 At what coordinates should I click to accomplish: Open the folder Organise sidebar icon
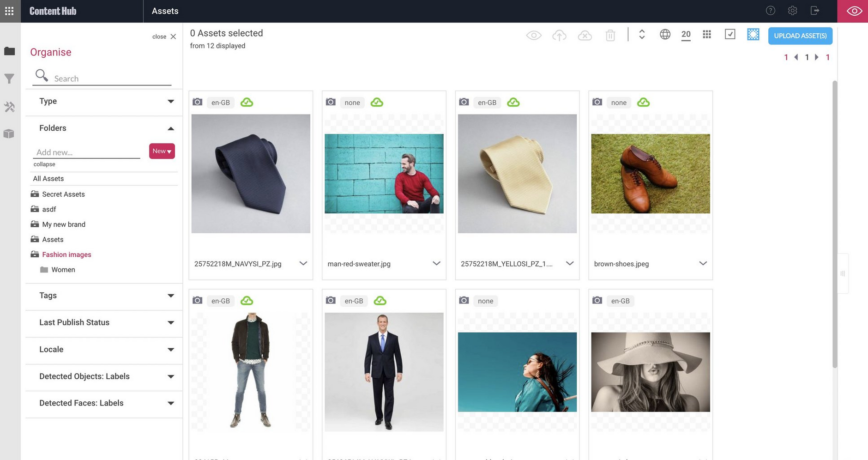[x=9, y=51]
